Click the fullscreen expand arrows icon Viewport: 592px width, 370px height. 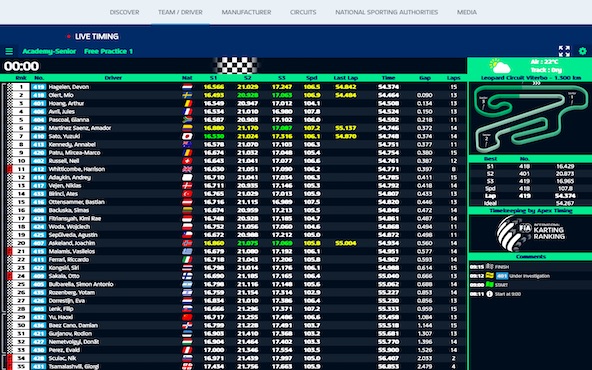click(564, 51)
